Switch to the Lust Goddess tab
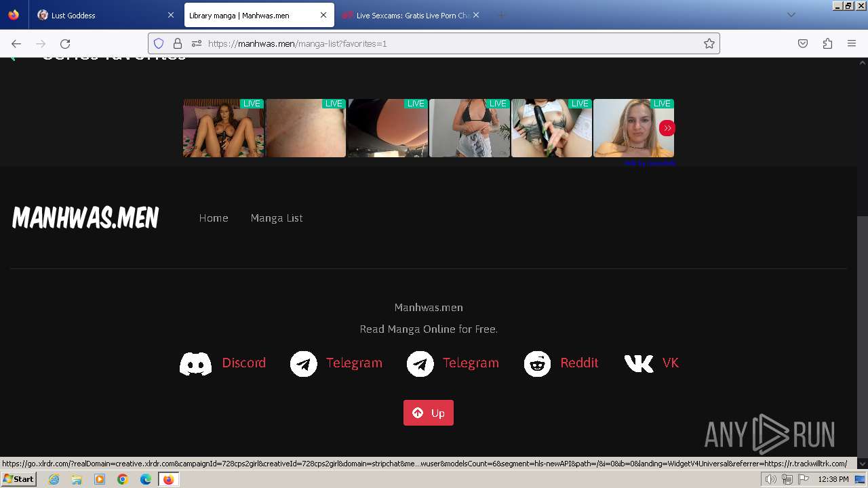 pyautogui.click(x=106, y=15)
